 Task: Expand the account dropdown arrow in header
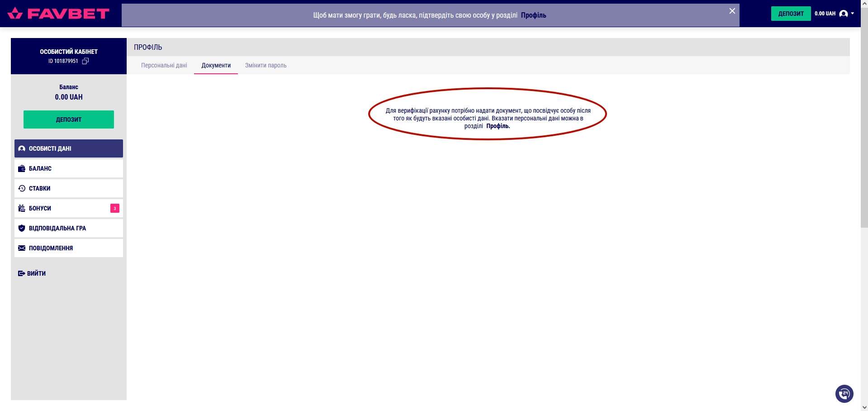pyautogui.click(x=853, y=14)
